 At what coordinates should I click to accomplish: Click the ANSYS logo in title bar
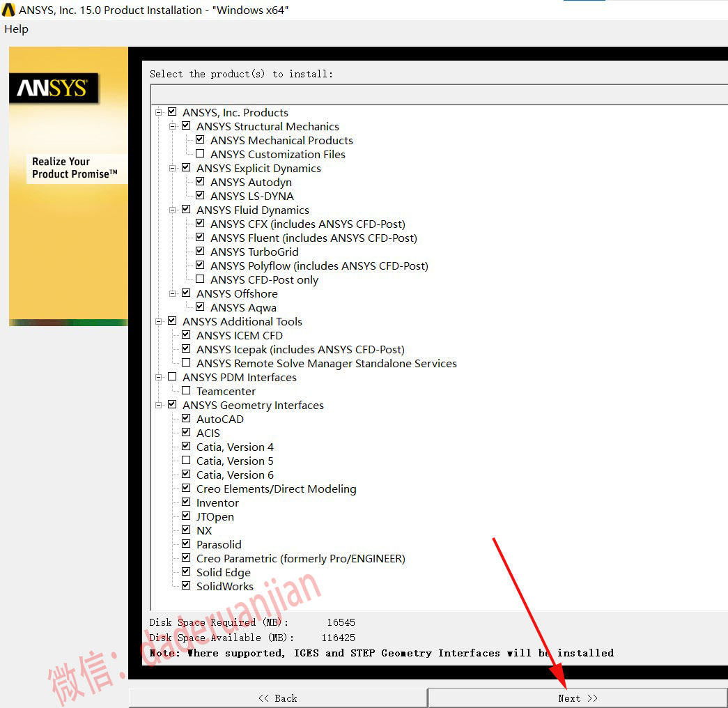coord(8,10)
